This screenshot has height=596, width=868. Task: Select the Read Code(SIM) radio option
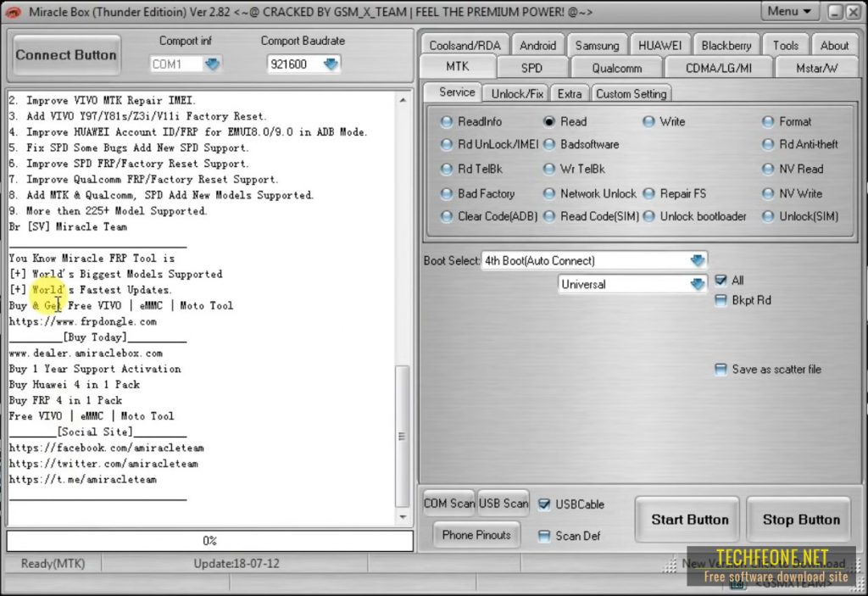point(548,216)
